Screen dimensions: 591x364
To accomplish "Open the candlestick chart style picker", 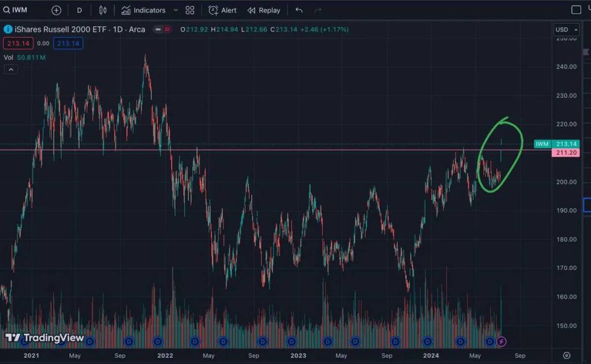I will point(103,10).
